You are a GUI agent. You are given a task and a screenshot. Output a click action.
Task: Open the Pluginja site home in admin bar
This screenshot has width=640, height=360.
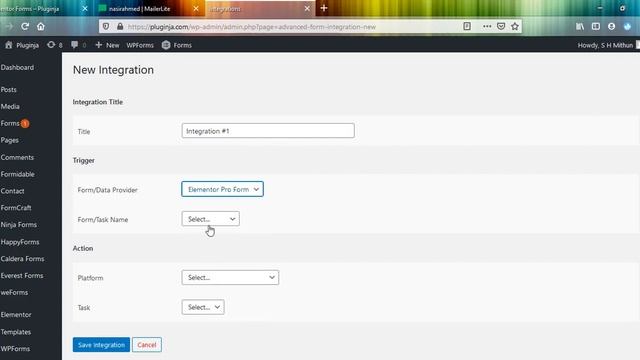click(22, 45)
